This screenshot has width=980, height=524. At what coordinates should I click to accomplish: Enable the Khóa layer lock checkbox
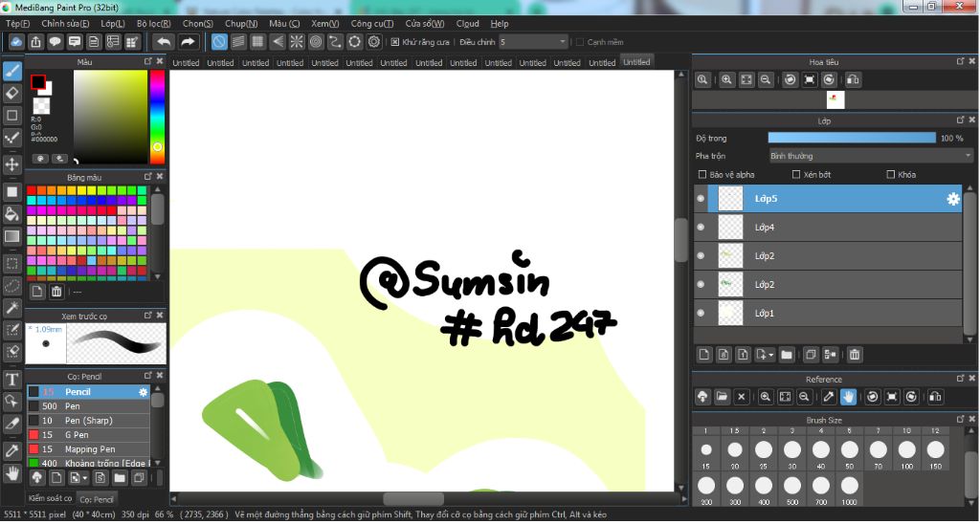pyautogui.click(x=891, y=175)
